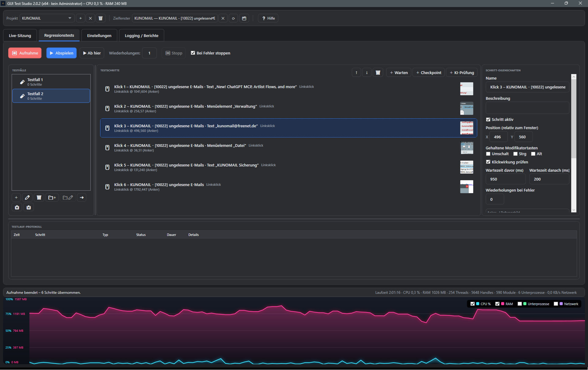Add a KI-Prüfung step
The height and width of the screenshot is (370, 588).
coord(462,73)
